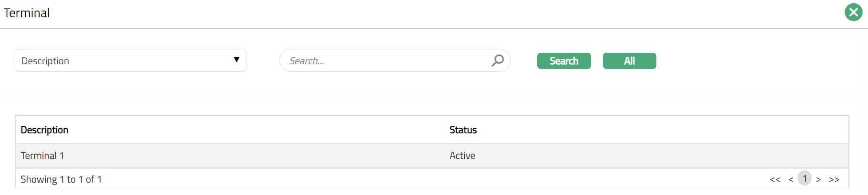
Task: Go to the first page (<<)
Action: (775, 179)
